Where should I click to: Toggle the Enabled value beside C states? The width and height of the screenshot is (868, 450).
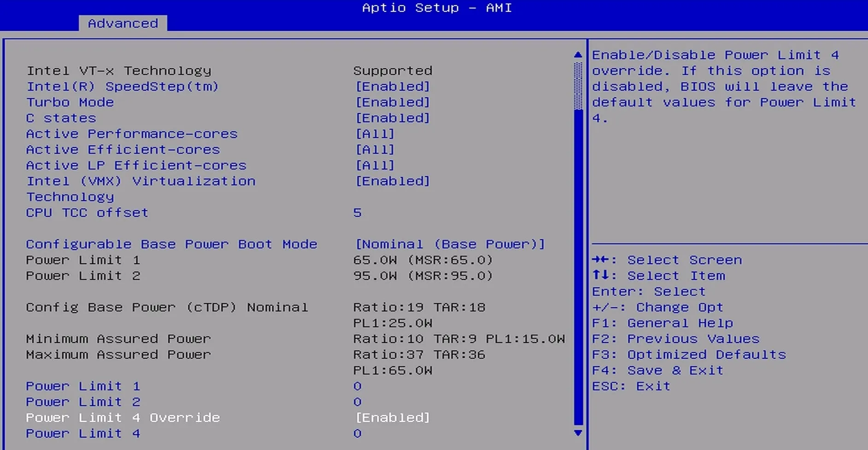click(393, 118)
